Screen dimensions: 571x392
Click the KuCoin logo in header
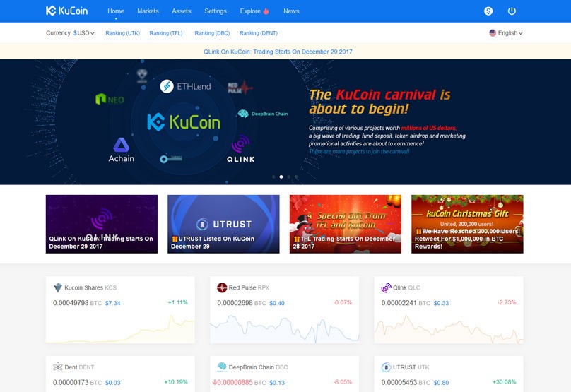click(67, 11)
